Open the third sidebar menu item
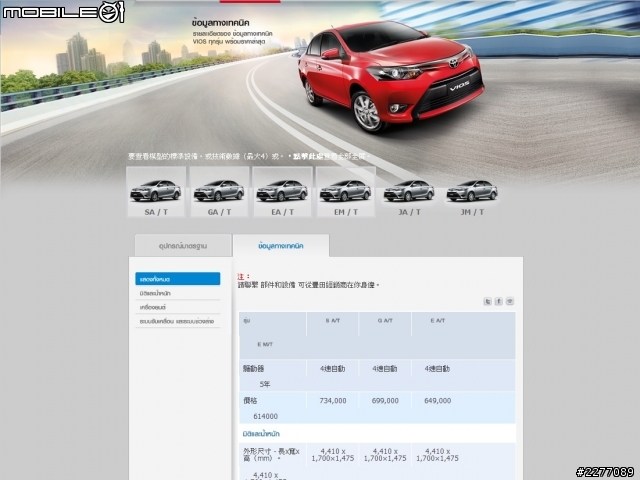Screen dimensions: 640x480 click(178, 307)
